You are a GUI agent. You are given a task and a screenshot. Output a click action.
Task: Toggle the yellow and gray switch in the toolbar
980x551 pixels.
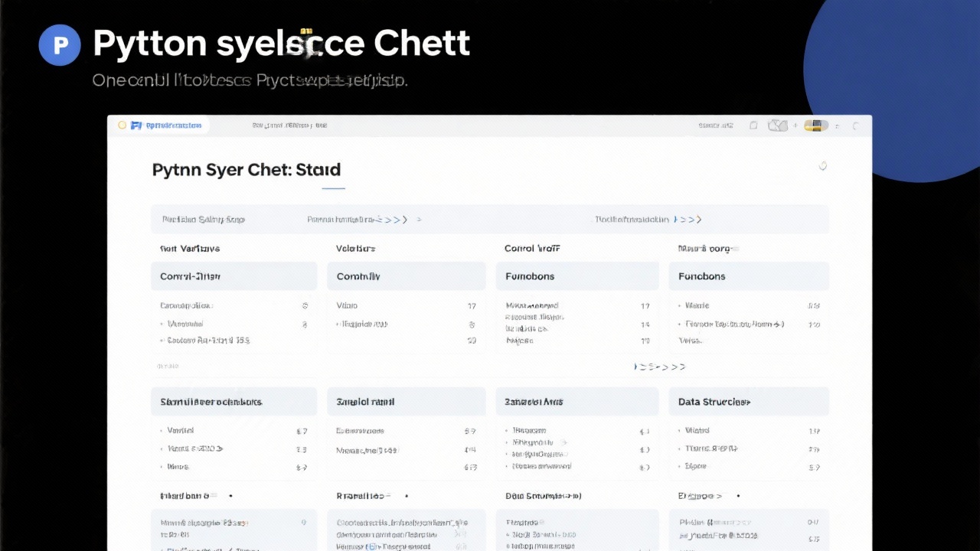tap(816, 126)
